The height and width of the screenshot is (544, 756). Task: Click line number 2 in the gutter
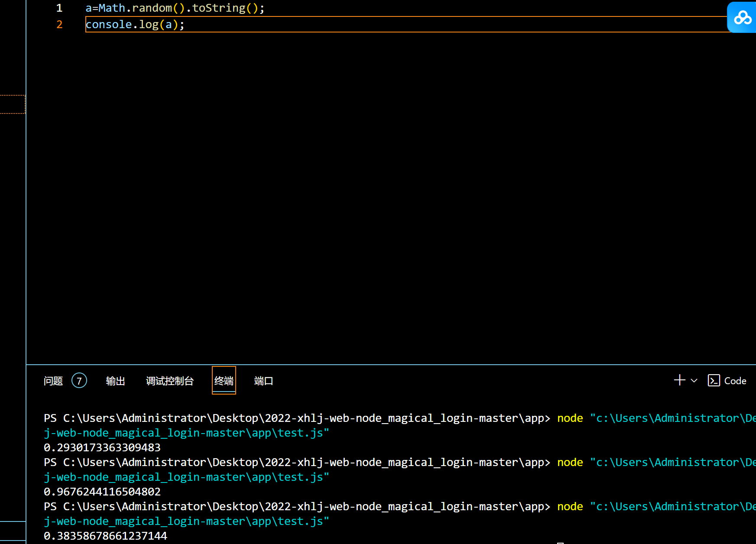pos(59,25)
